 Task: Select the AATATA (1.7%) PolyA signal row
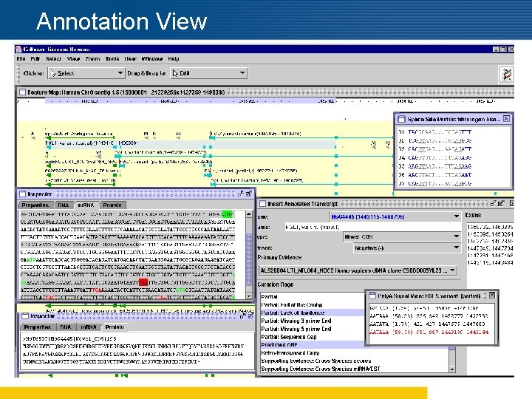point(429,324)
